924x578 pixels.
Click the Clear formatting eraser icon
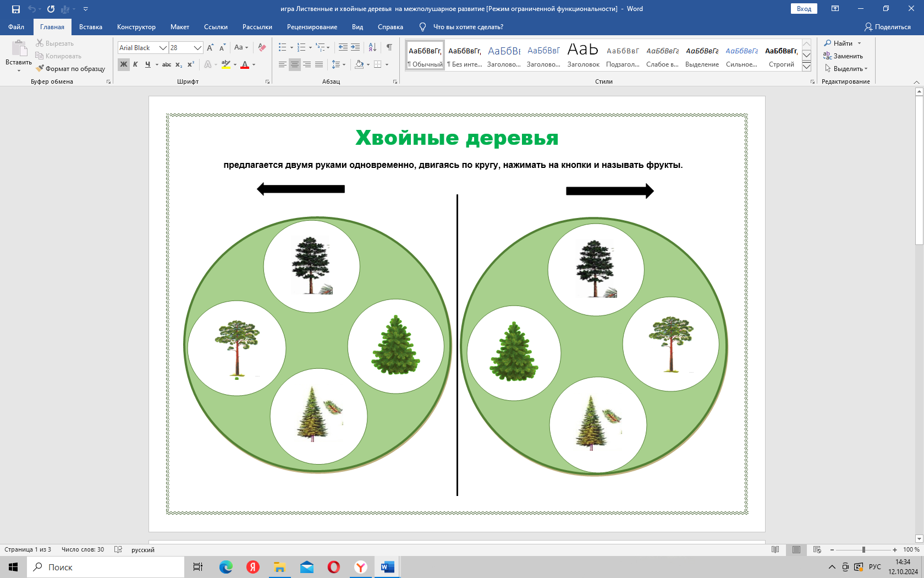click(x=262, y=47)
